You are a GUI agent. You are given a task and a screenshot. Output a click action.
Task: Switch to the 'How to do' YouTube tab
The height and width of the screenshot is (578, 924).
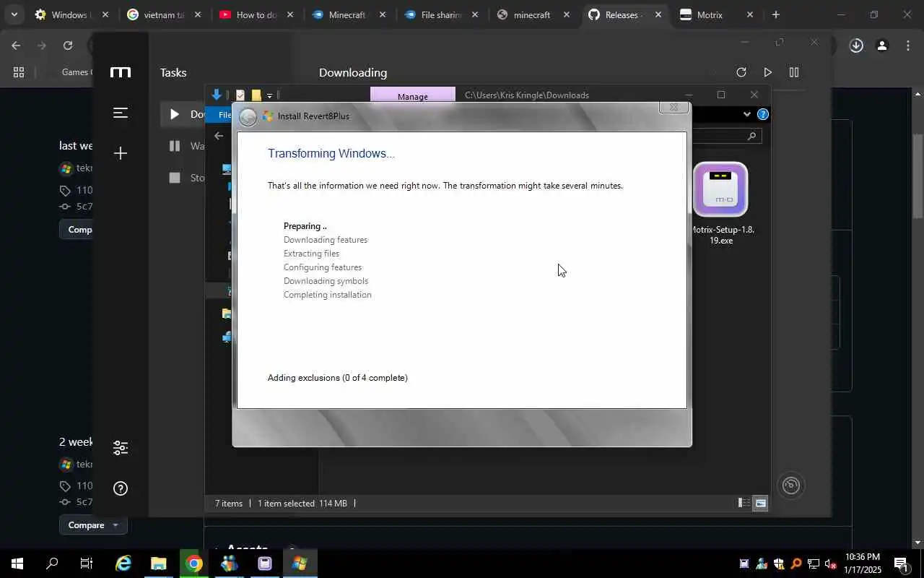[256, 14]
